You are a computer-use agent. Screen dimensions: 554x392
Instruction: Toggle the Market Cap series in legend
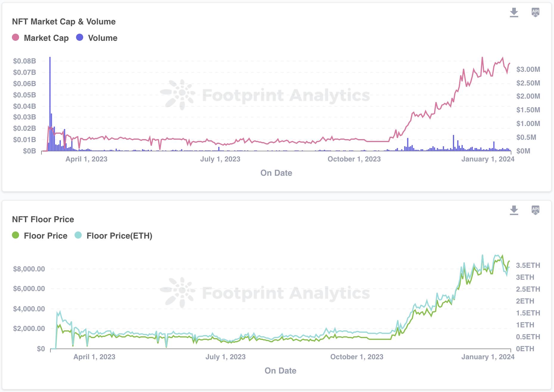(41, 38)
